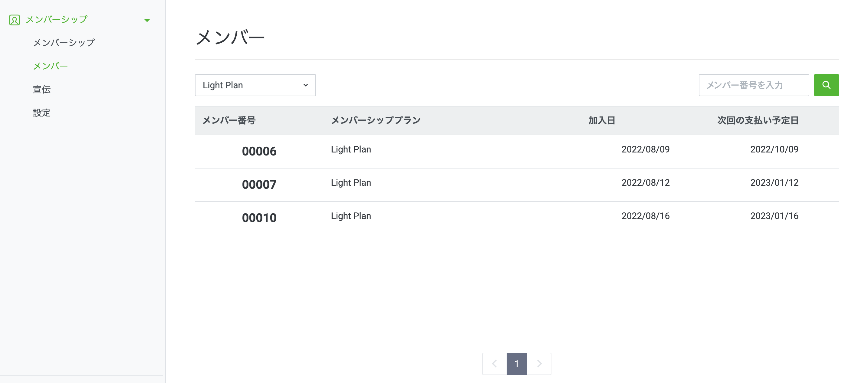Click 次回の支払い予定日 column header
Image resolution: width=868 pixels, height=383 pixels.
[758, 121]
